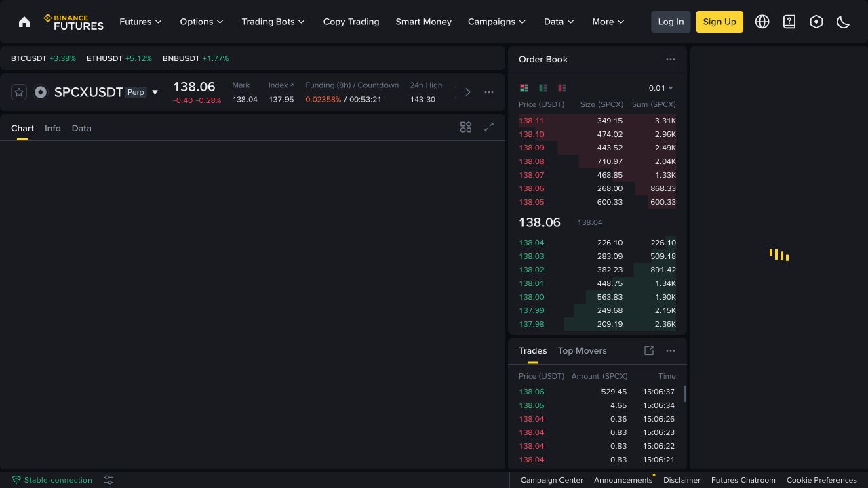Click bid price 138.03 row
The width and height of the screenshot is (868, 488).
[597, 256]
